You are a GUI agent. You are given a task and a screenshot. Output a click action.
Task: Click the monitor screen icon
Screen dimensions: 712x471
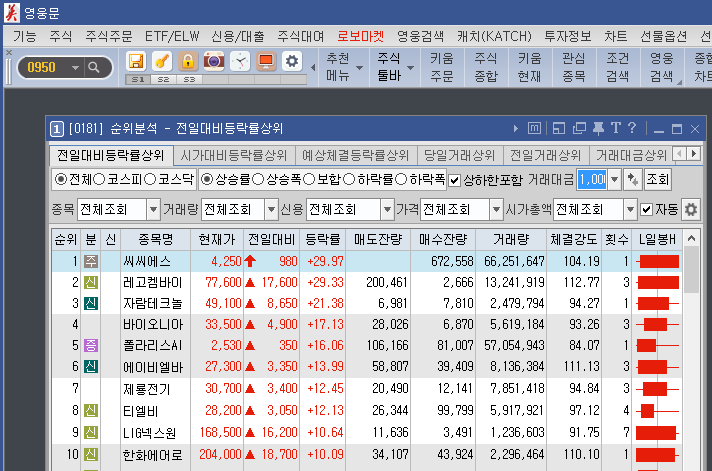point(266,61)
